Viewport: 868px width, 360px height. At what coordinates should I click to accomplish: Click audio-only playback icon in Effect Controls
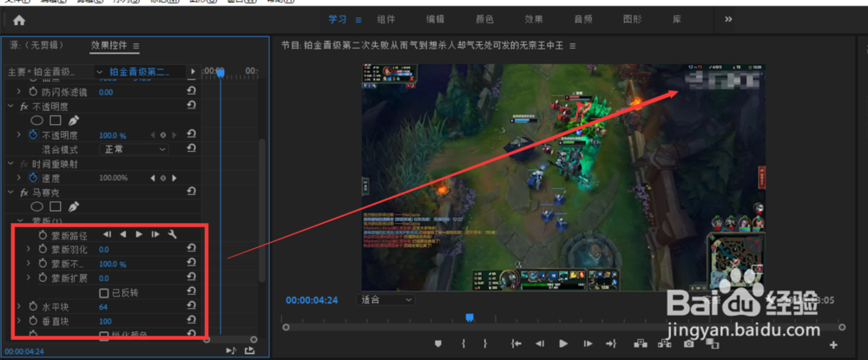[232, 350]
